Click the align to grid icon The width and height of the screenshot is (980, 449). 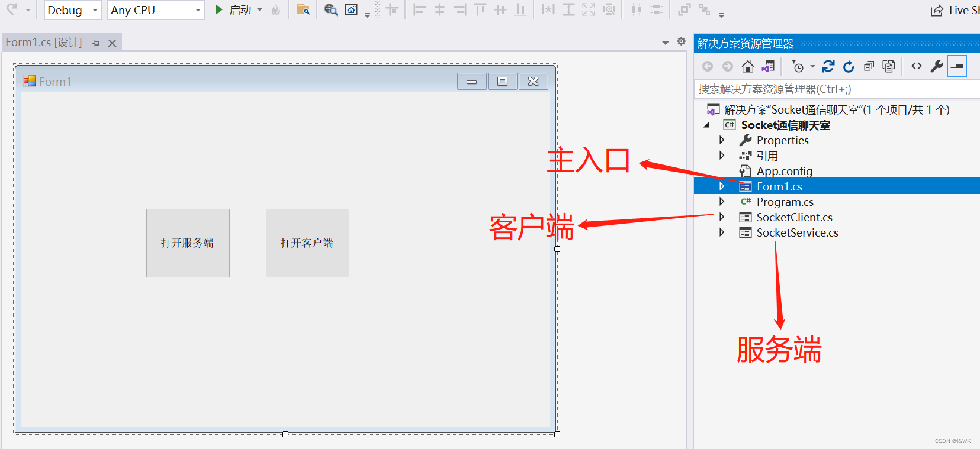[391, 9]
